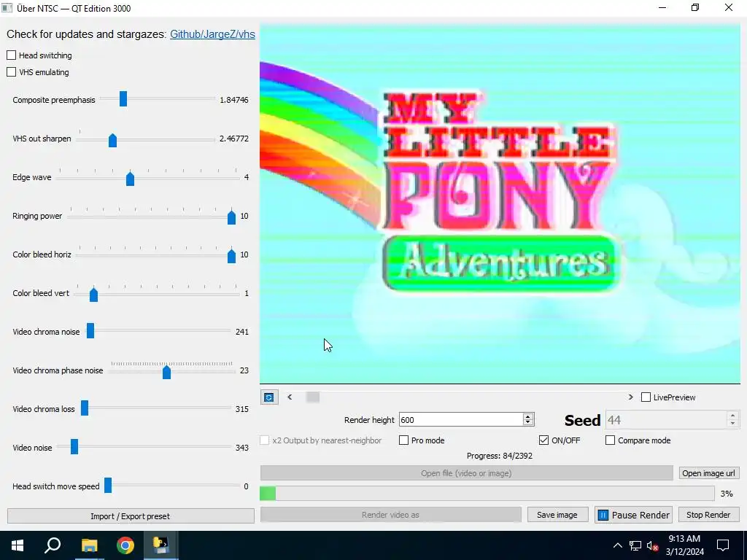
Task: Open Windows Start menu
Action: [x=18, y=545]
